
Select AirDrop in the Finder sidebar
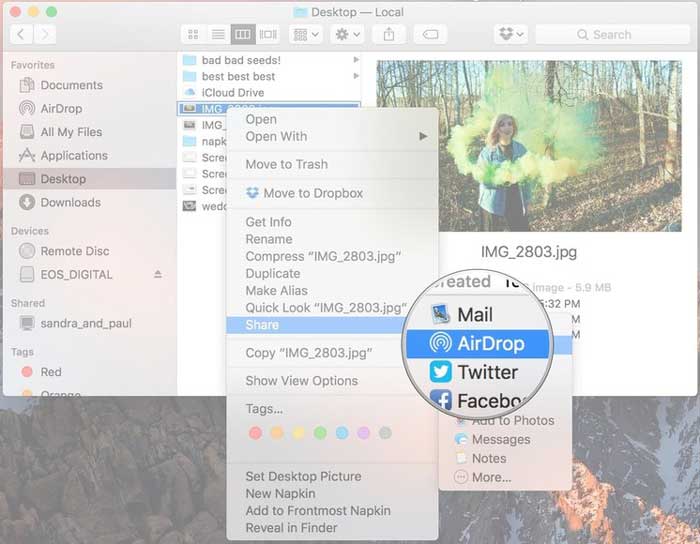click(61, 108)
